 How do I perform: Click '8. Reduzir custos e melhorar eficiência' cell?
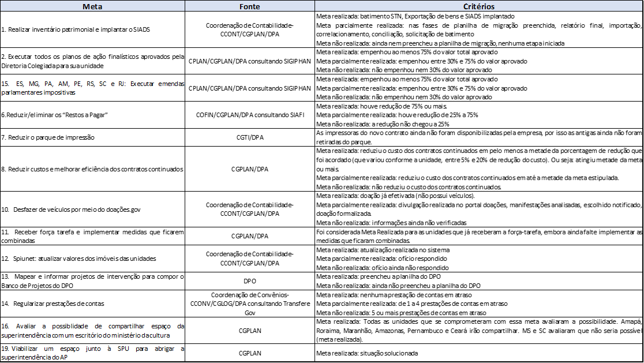[x=92, y=169]
